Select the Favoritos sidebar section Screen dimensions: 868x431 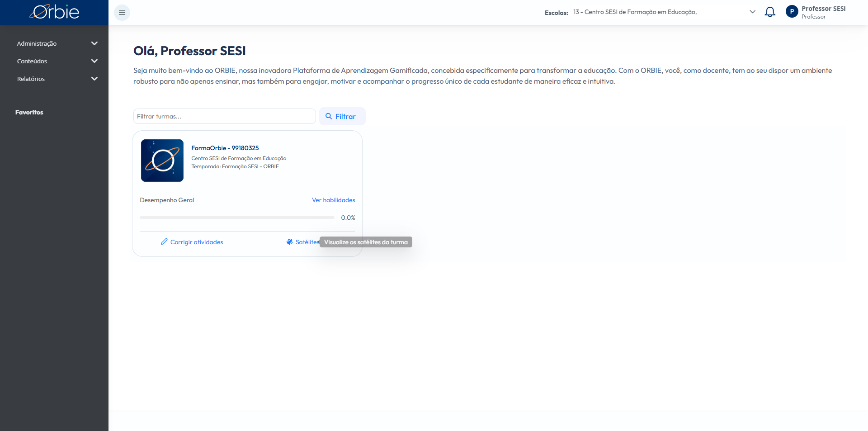(29, 112)
